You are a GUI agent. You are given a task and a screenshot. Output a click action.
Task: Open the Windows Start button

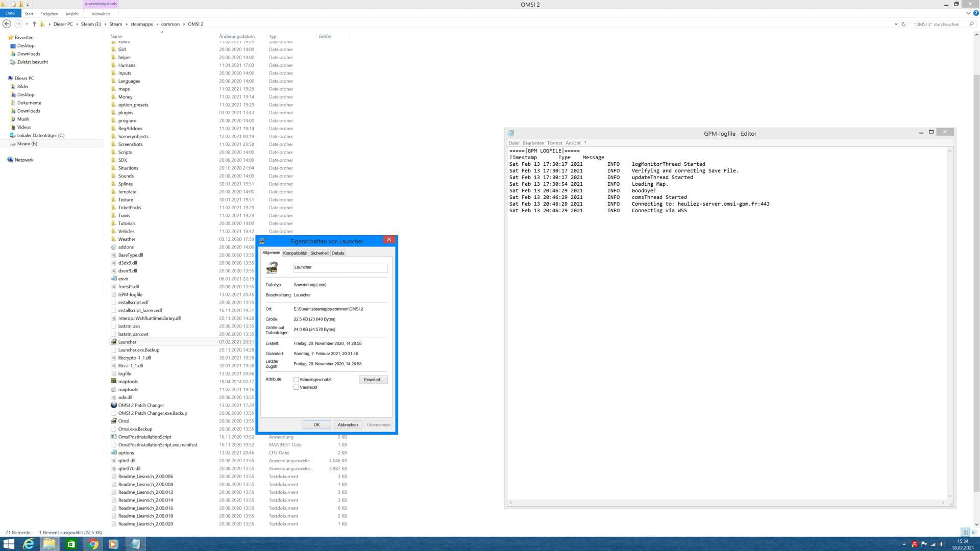(x=9, y=544)
